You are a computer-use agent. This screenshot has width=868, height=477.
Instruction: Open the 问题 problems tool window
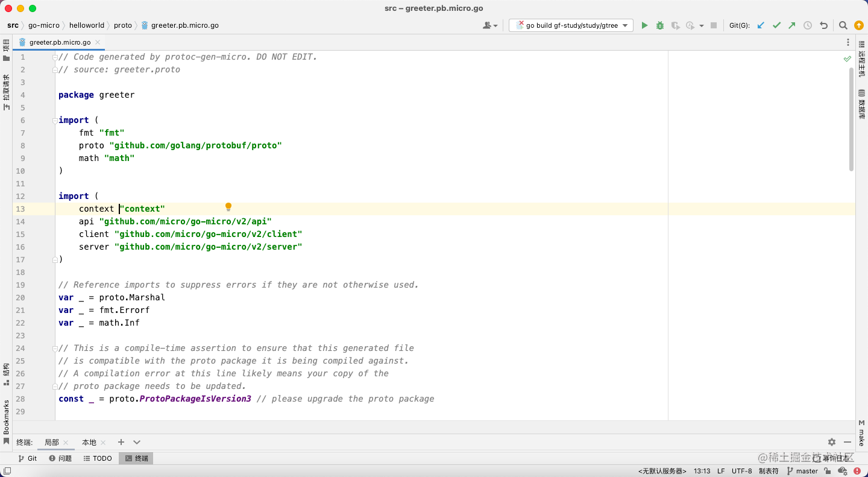tap(60, 458)
